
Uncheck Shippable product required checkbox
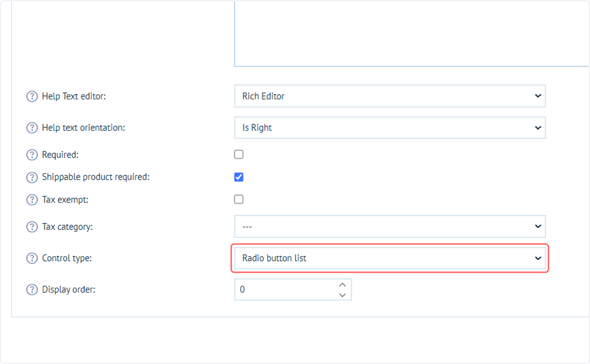point(239,177)
